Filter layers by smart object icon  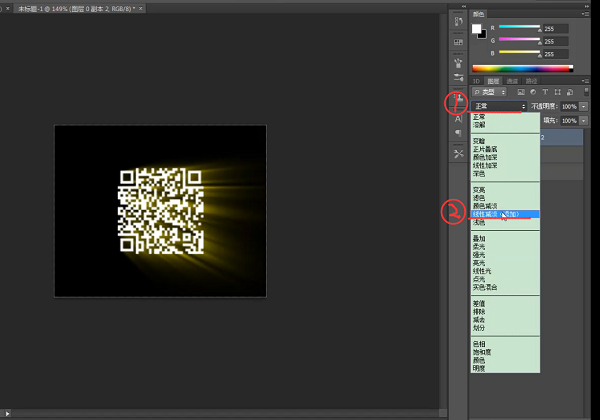click(x=570, y=92)
